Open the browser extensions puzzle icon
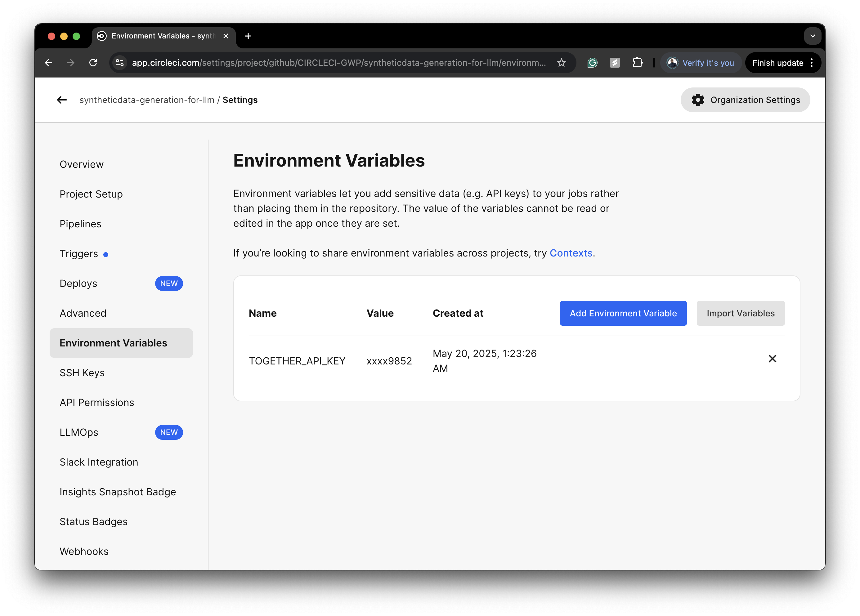Screen dimensions: 860x616 point(638,63)
